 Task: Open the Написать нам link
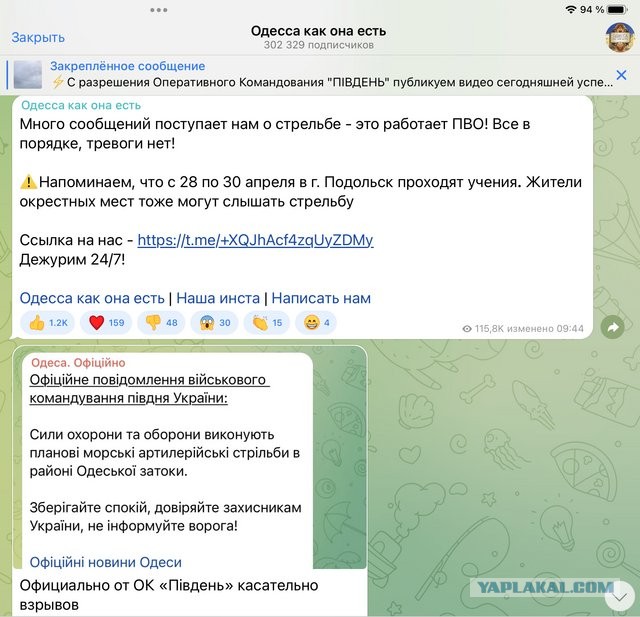[321, 298]
